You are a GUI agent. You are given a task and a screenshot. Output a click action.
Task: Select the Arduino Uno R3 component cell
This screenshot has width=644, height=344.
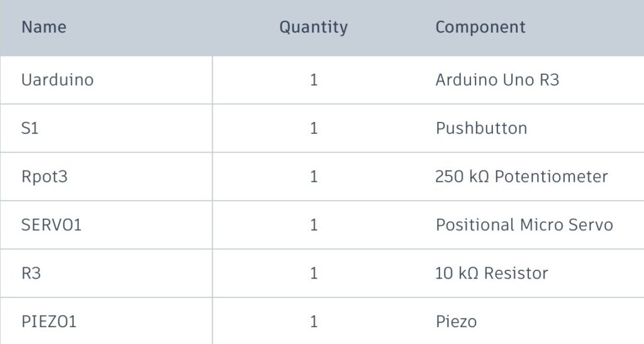tap(497, 80)
